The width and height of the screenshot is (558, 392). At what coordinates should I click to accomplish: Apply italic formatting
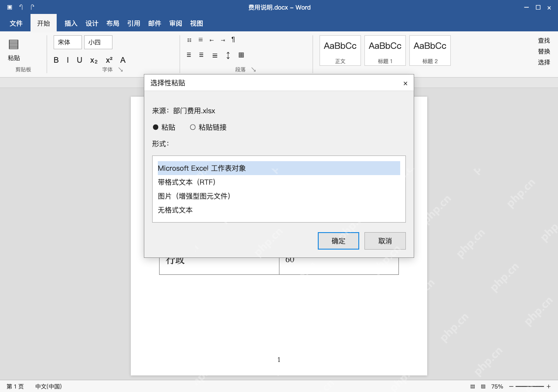(x=68, y=60)
